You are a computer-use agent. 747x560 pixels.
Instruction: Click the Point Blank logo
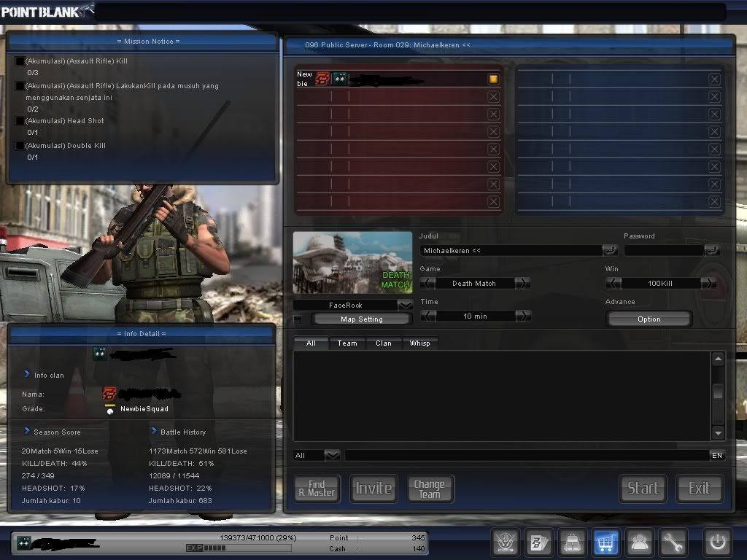47,10
